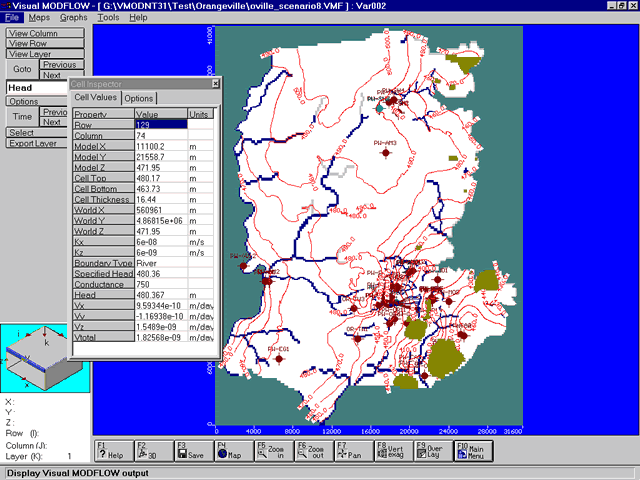
Task: Click the World Y value 4.86815e+06
Action: click(161, 220)
